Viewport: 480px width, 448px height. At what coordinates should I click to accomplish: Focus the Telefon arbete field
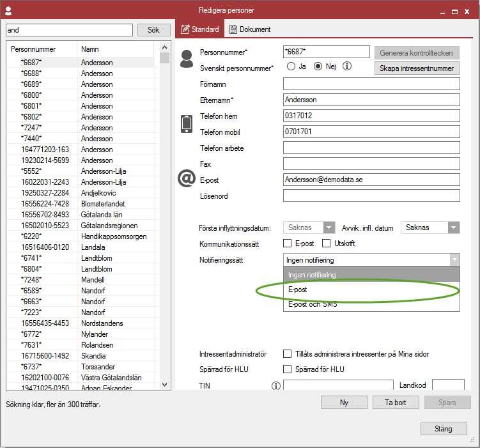click(x=371, y=148)
